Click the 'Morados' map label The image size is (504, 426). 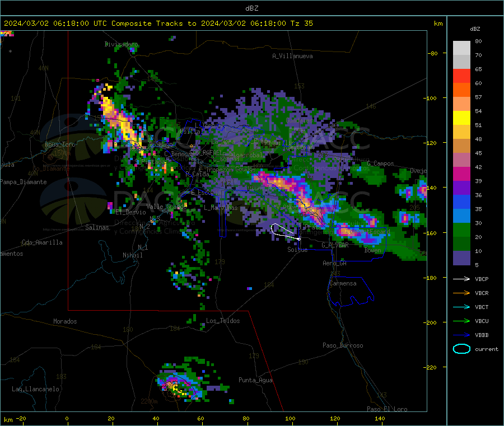click(x=65, y=321)
